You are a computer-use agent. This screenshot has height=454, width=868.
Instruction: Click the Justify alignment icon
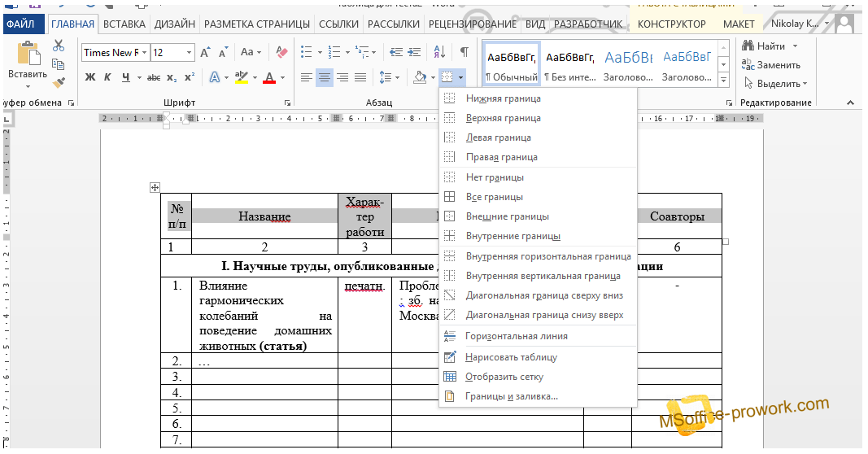(360, 78)
